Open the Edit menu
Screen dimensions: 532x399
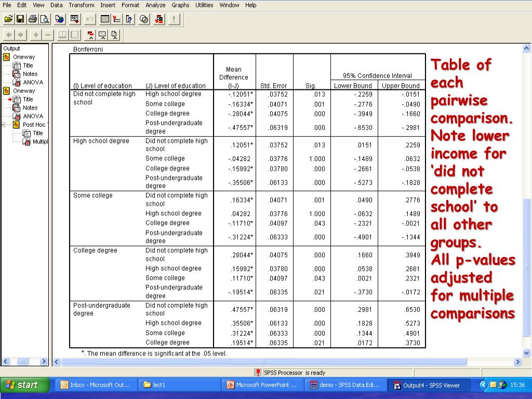click(22, 5)
